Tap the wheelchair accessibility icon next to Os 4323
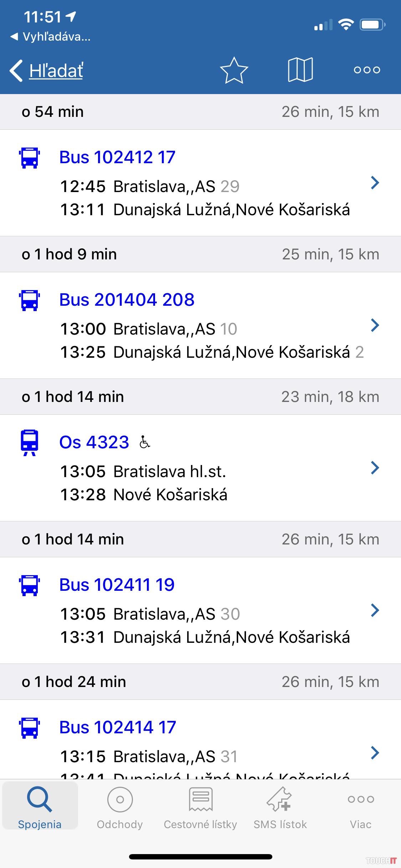This screenshot has width=401, height=868. pos(144,442)
